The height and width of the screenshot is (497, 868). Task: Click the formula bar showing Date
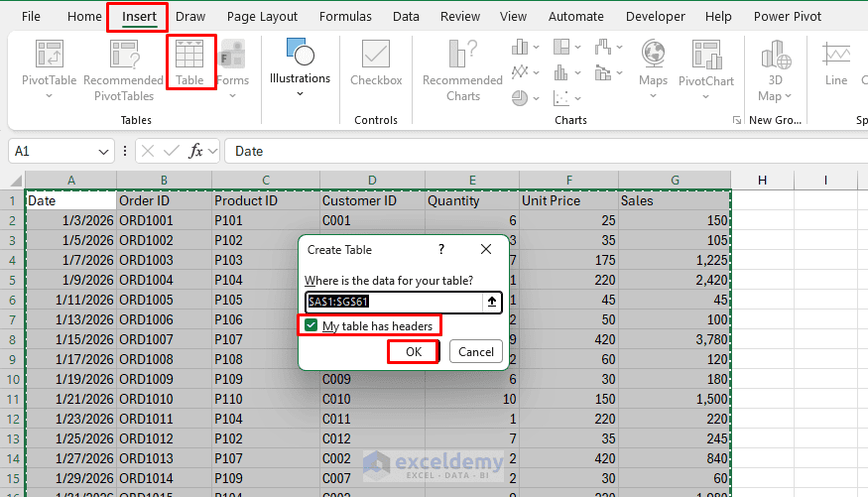pos(546,151)
